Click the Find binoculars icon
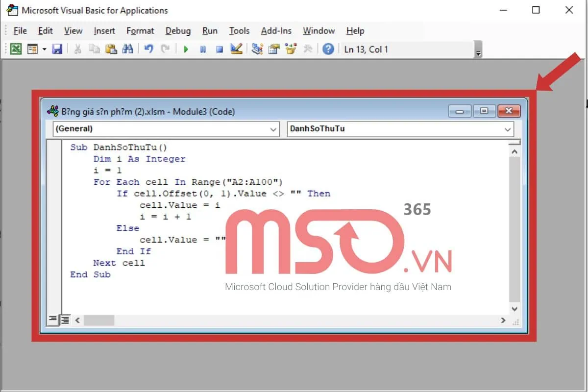Screen dimensions: 588x392 tap(128, 49)
